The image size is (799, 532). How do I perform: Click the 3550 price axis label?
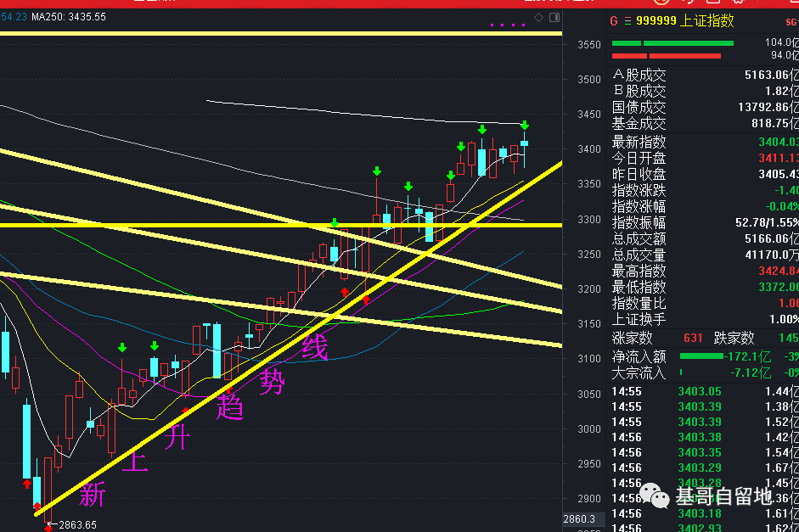[x=589, y=45]
